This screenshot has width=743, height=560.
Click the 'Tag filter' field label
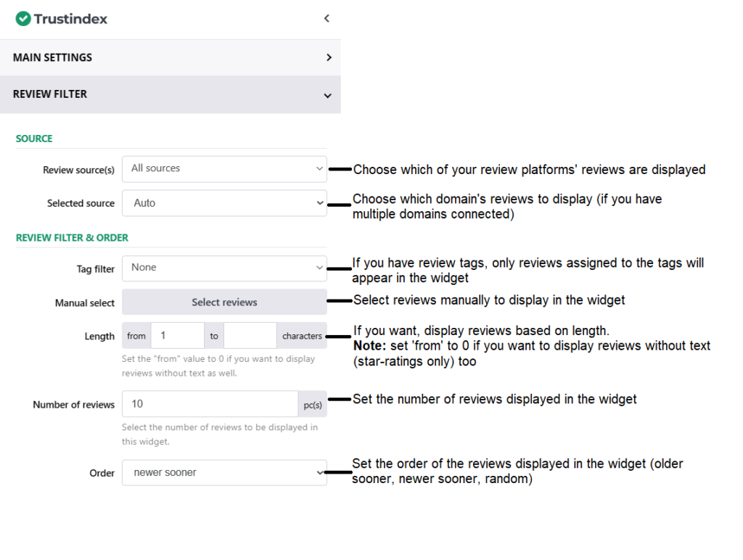pos(95,269)
